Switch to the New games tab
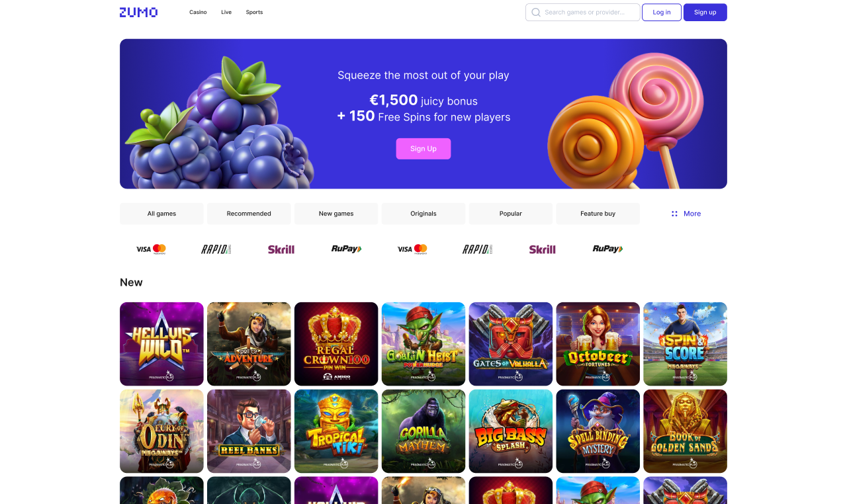This screenshot has width=847, height=504. (336, 214)
